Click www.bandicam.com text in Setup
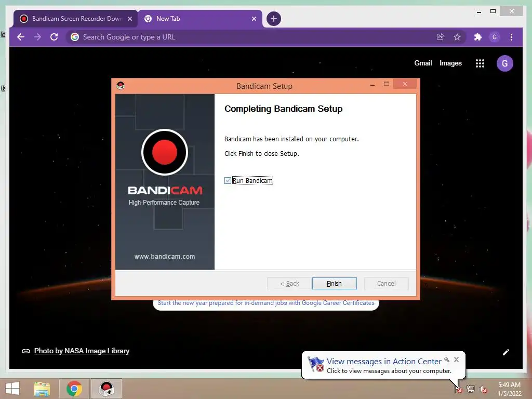Viewport: 532px width, 399px height. click(165, 257)
